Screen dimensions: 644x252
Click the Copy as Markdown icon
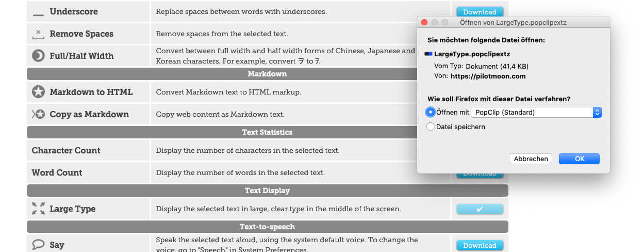pyautogui.click(x=38, y=114)
